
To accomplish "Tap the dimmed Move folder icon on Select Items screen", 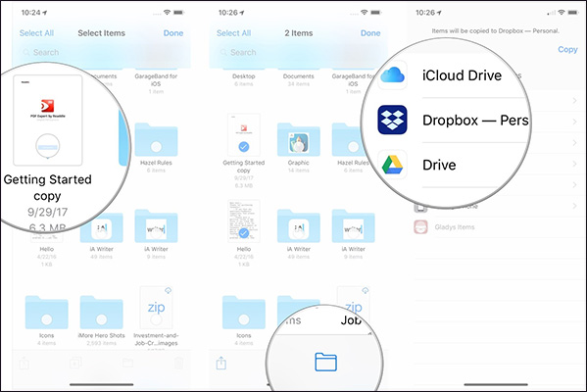I will 127,363.
